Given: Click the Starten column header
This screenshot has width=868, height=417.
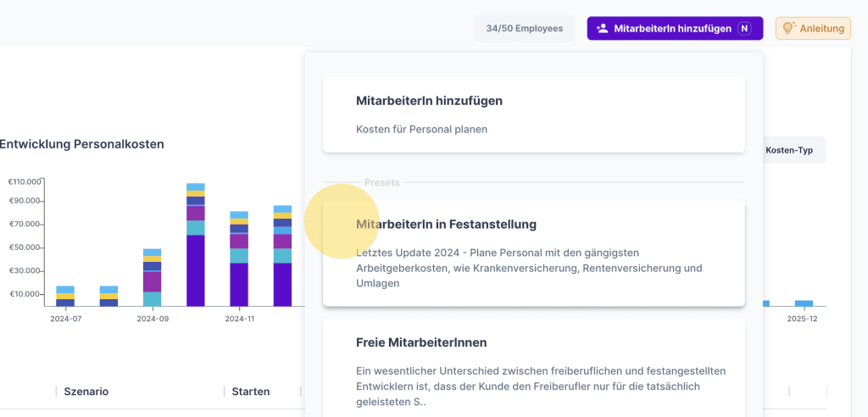Looking at the screenshot, I should click(250, 392).
